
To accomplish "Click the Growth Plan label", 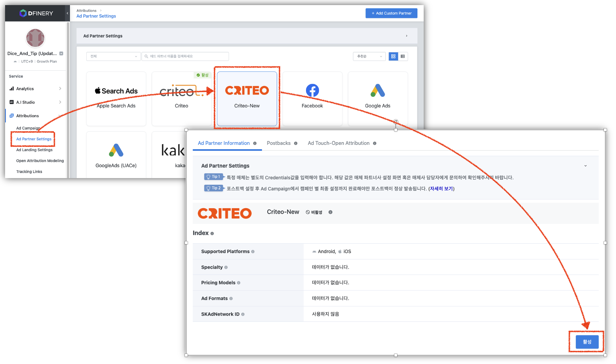I will click(x=47, y=61).
